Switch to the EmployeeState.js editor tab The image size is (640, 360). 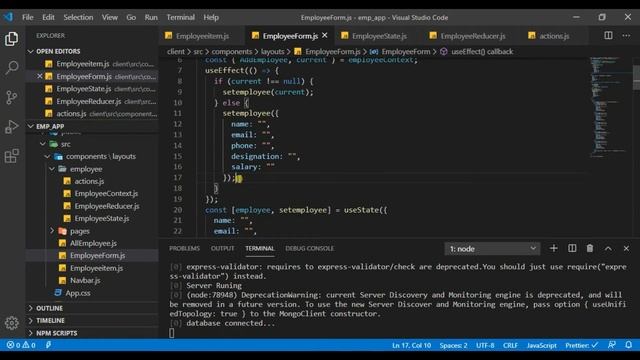point(379,36)
